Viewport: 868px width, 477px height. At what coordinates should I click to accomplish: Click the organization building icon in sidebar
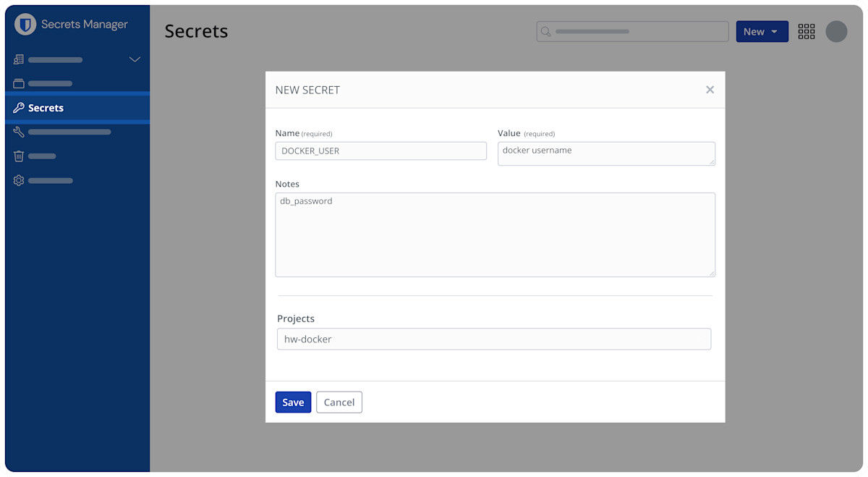point(19,59)
